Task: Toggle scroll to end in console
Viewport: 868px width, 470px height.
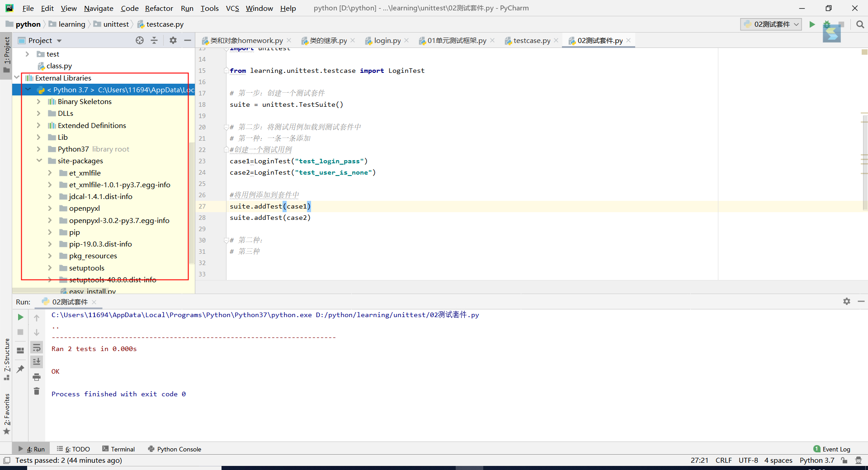Action: click(x=37, y=361)
